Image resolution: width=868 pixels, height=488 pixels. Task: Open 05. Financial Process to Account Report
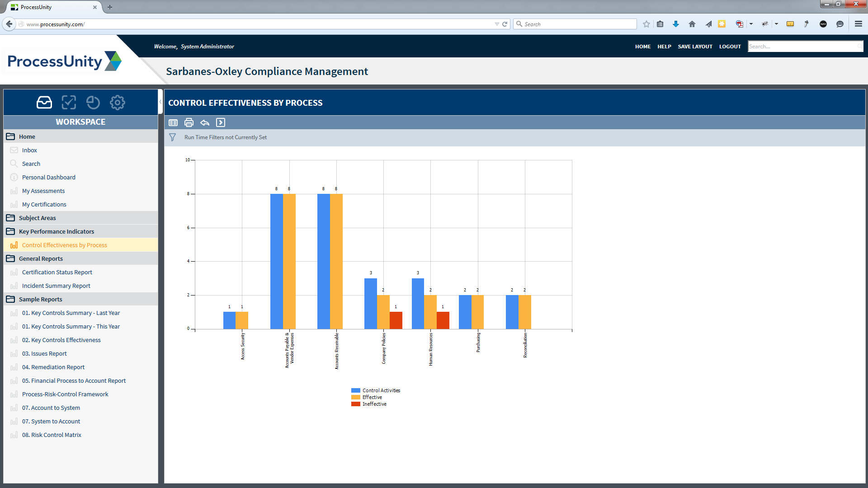coord(74,380)
